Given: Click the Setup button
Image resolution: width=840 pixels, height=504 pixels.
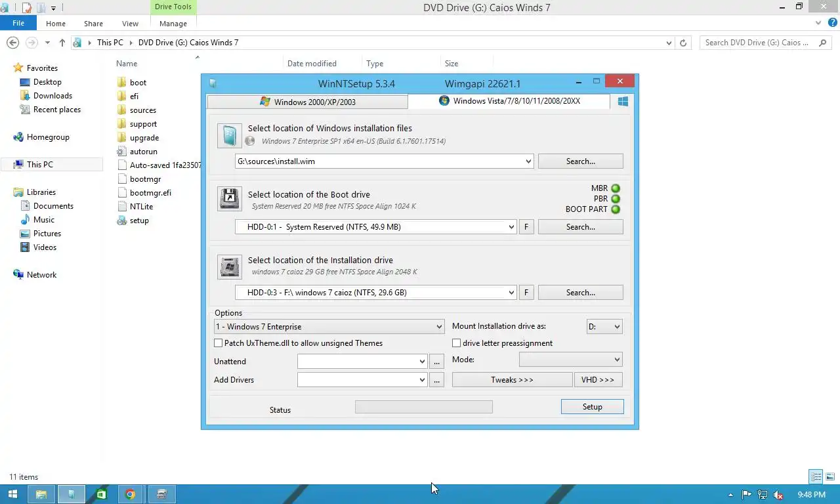Looking at the screenshot, I should [592, 407].
